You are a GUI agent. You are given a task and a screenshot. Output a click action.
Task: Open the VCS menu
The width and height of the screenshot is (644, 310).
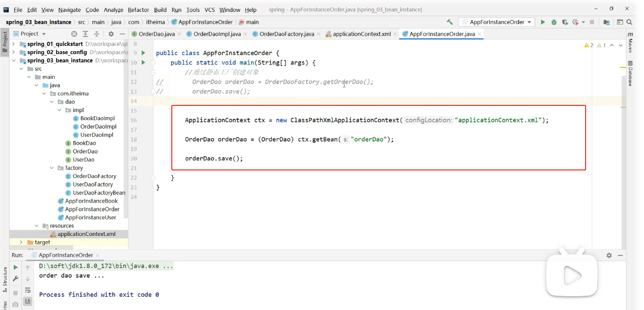click(209, 9)
